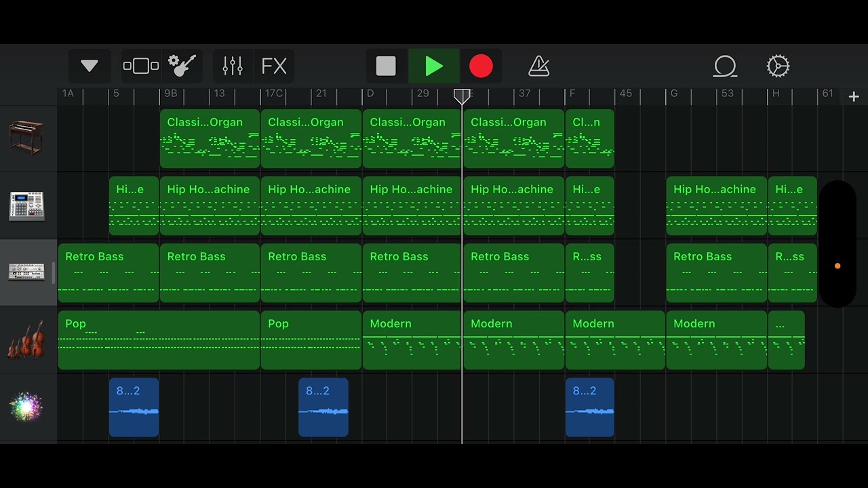Select the long Pop strings region at start

pos(159,340)
